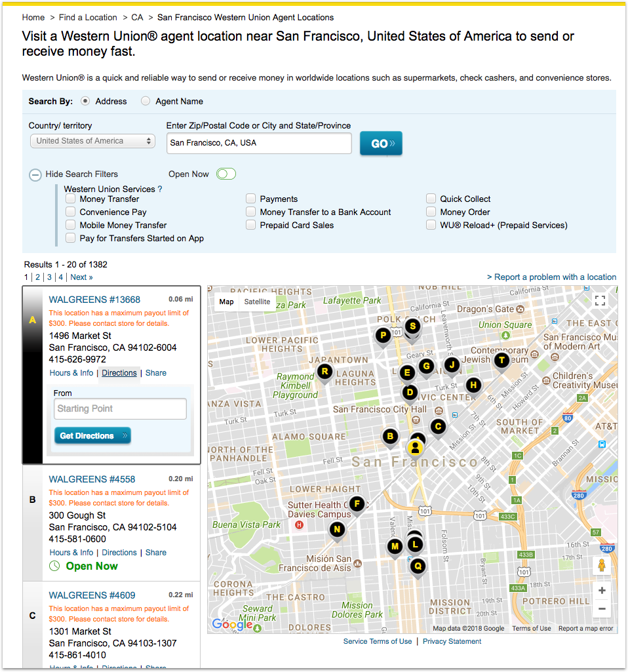
Task: Check the Quick Collect checkbox
Action: pos(431,199)
